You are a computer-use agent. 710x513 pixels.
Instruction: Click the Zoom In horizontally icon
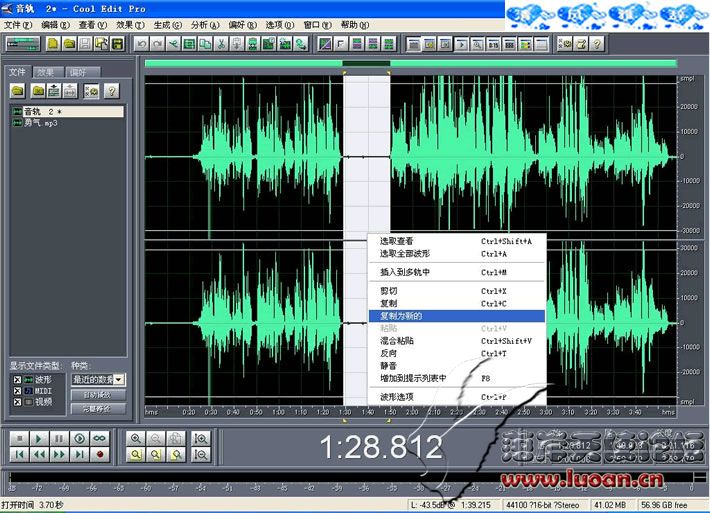point(135,438)
